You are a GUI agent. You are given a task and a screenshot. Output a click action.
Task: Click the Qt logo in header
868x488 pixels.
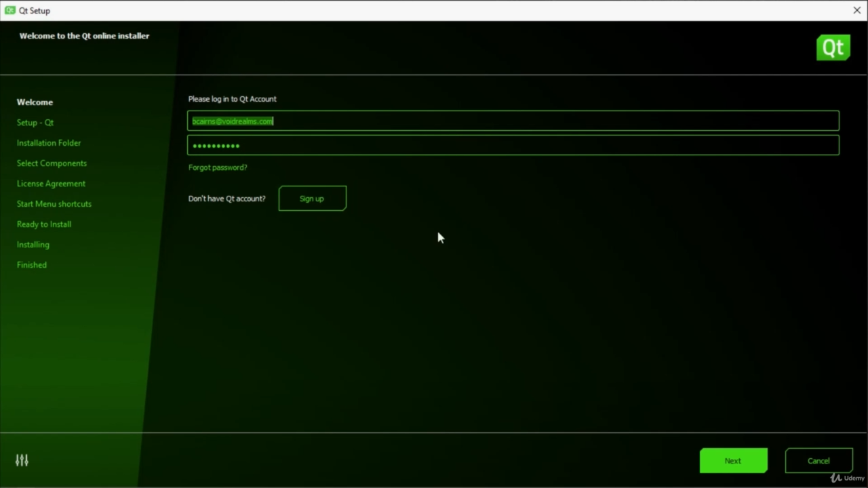(x=833, y=47)
